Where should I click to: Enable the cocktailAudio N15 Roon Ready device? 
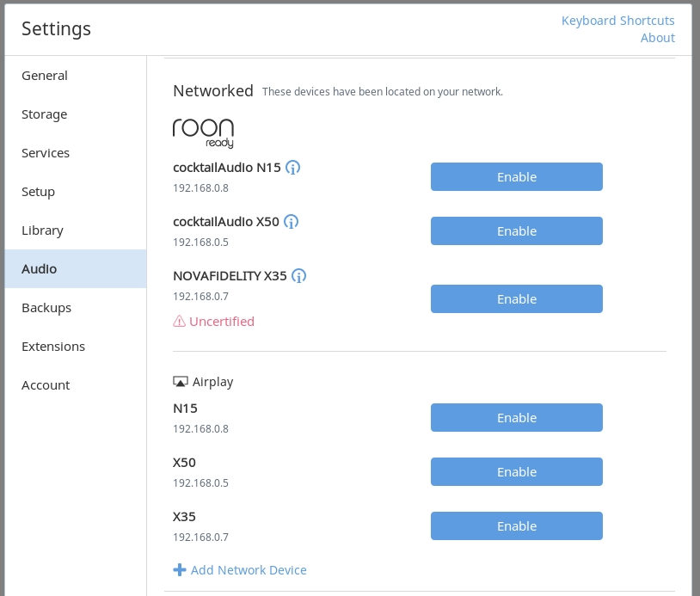click(517, 177)
